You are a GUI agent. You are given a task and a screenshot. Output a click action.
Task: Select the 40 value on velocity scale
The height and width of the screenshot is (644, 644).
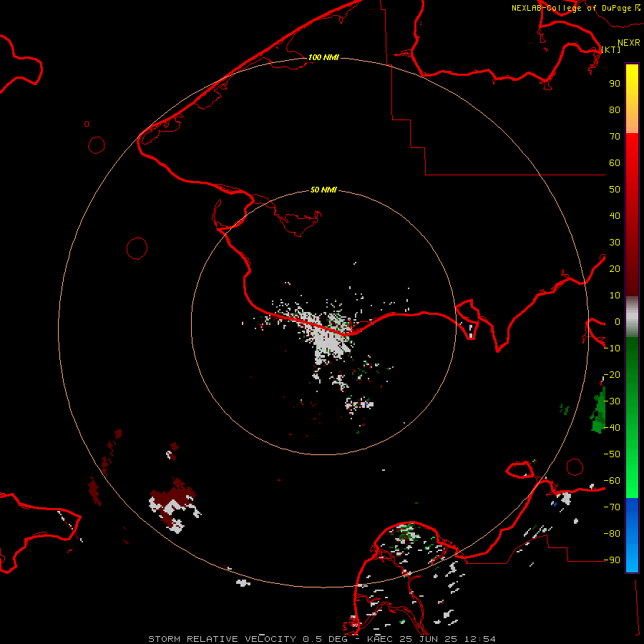[615, 216]
